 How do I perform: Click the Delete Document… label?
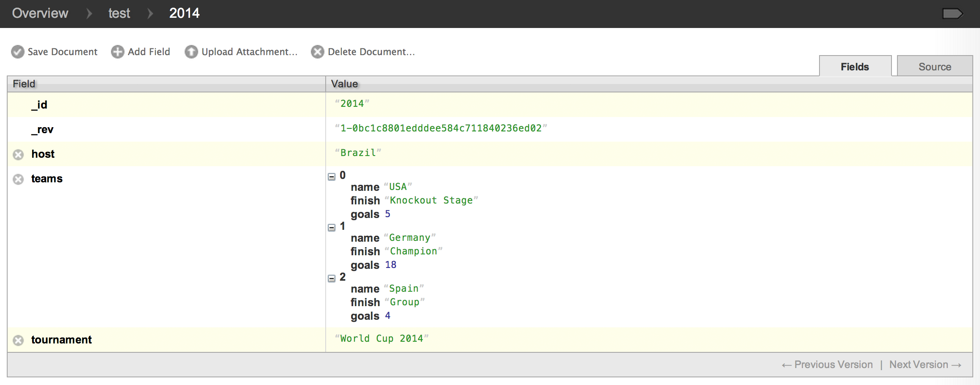click(371, 52)
